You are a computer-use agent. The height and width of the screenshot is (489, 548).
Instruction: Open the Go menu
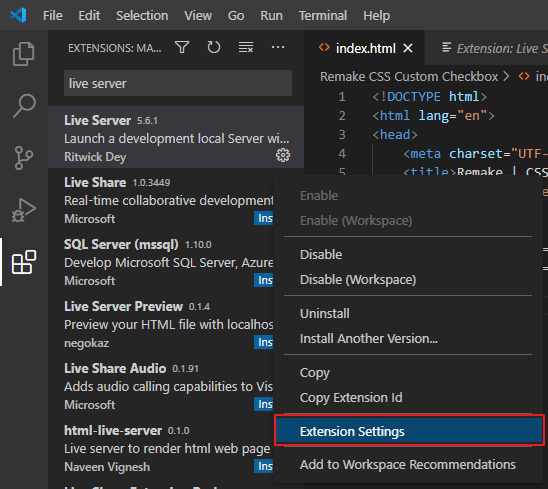[236, 15]
